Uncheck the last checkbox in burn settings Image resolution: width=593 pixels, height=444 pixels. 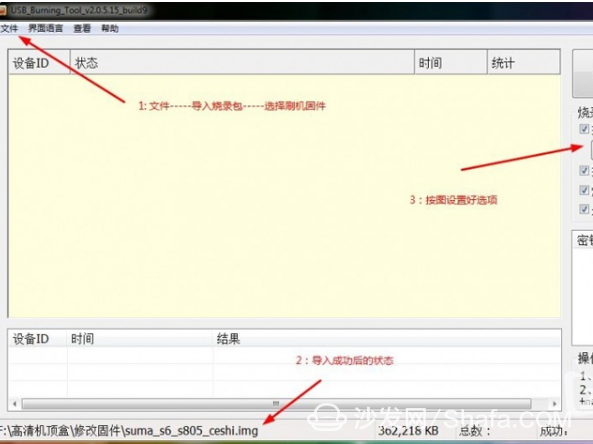click(x=584, y=209)
